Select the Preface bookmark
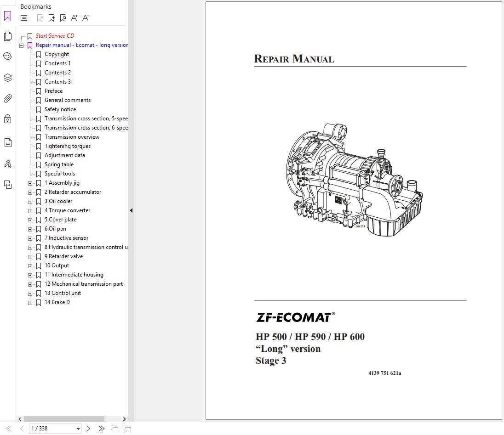This screenshot has height=435, width=504. tap(53, 91)
